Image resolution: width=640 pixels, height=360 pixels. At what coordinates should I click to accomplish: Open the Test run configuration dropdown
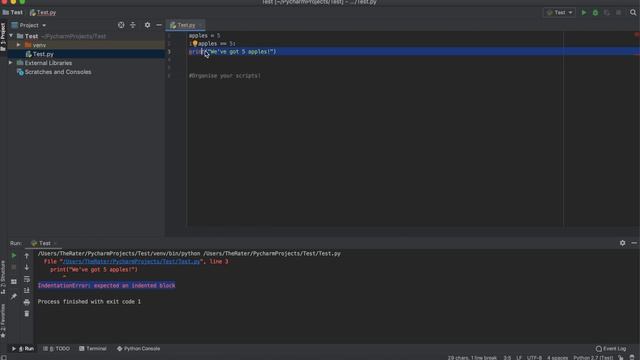pos(559,13)
